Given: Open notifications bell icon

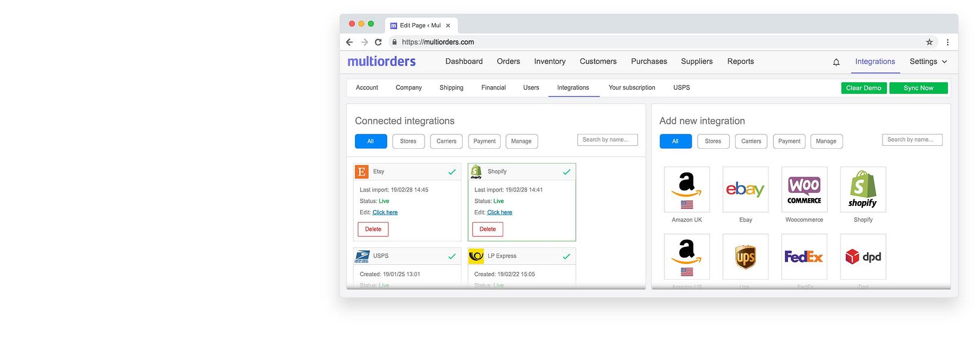Looking at the screenshot, I should 836,62.
